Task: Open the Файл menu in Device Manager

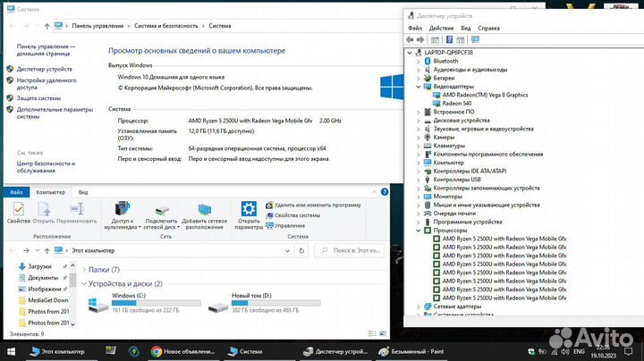Action: coord(415,29)
